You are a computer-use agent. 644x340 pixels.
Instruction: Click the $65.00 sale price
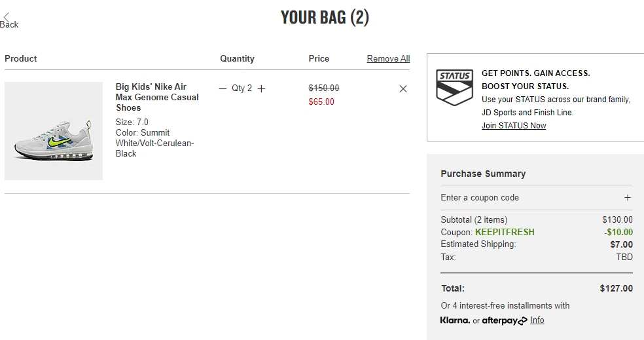(321, 102)
